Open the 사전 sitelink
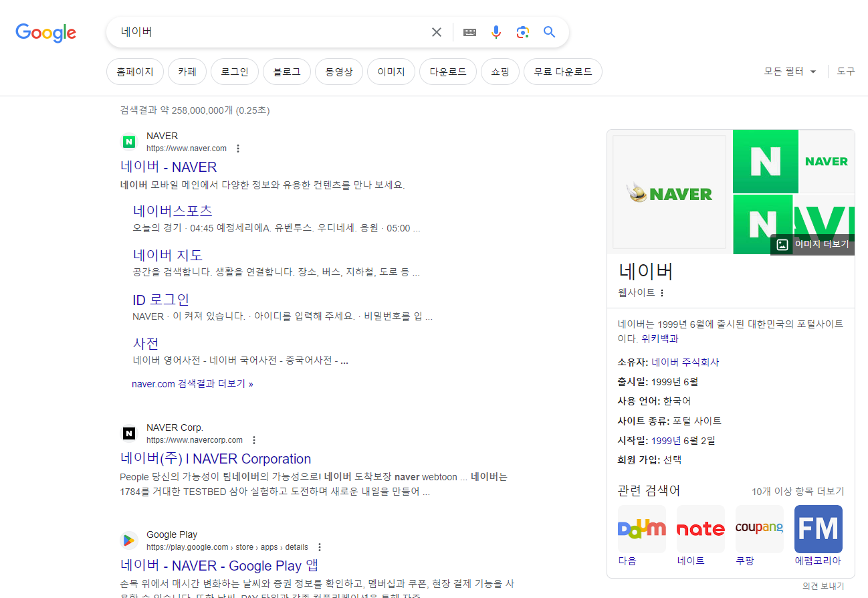The height and width of the screenshot is (598, 868). tap(146, 343)
